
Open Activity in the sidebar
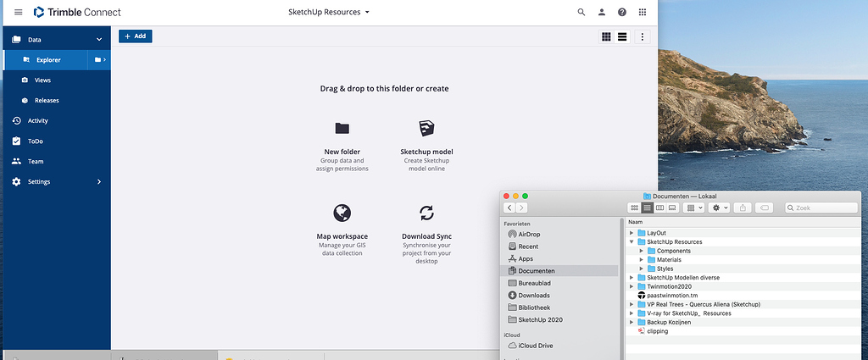37,120
